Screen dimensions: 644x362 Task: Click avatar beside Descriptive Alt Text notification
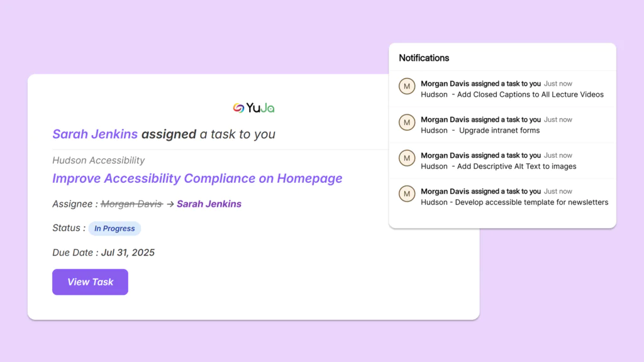(x=407, y=158)
